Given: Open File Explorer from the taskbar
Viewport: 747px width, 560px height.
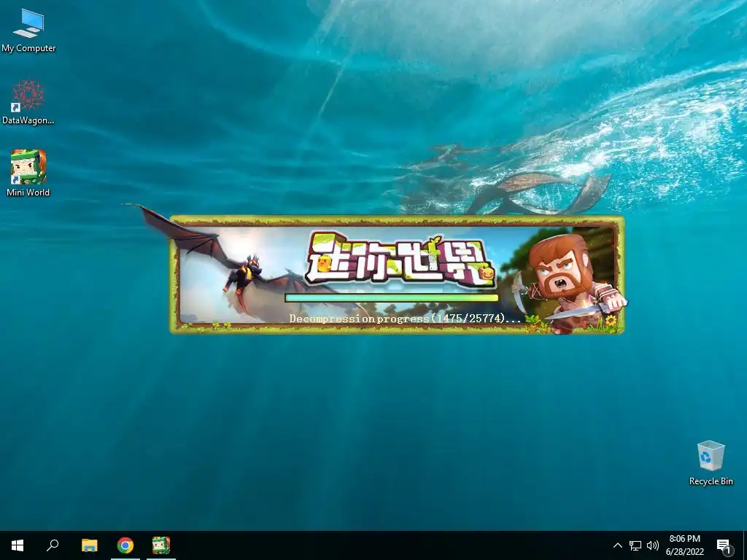Looking at the screenshot, I should (x=89, y=545).
